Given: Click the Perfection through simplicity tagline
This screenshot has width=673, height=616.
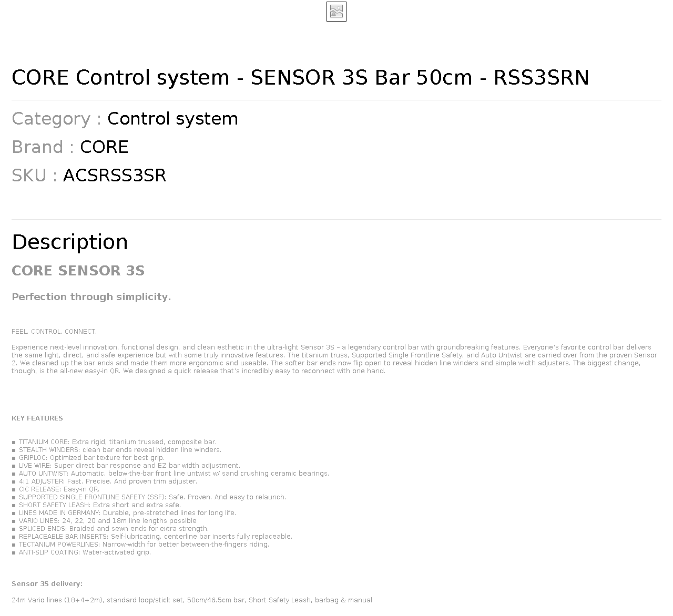Looking at the screenshot, I should coord(91,297).
